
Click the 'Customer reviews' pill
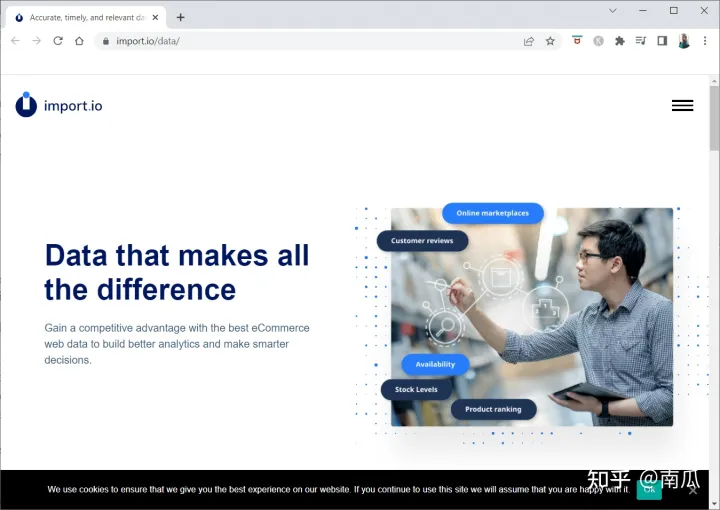[422, 241]
